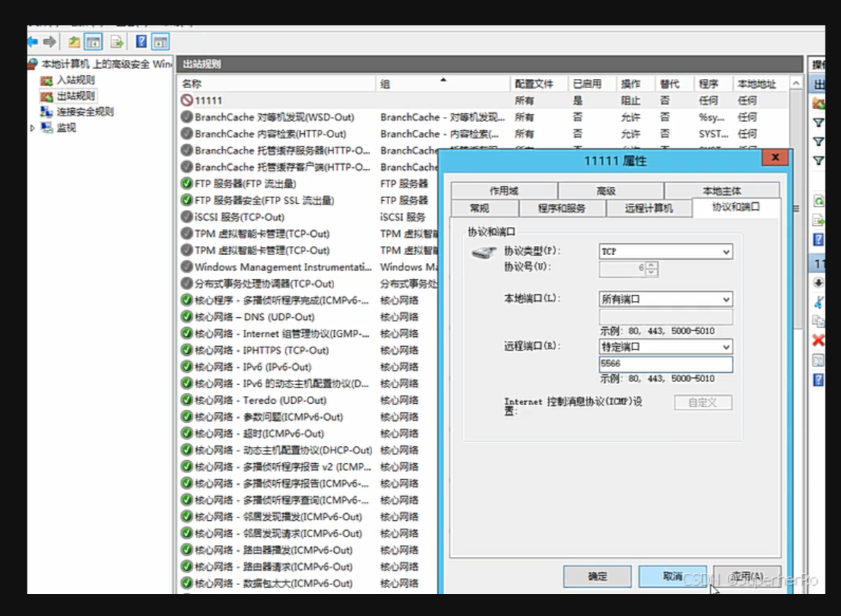This screenshot has height=616, width=841.
Task: Switch to the 程序和服务 tab
Action: point(562,208)
